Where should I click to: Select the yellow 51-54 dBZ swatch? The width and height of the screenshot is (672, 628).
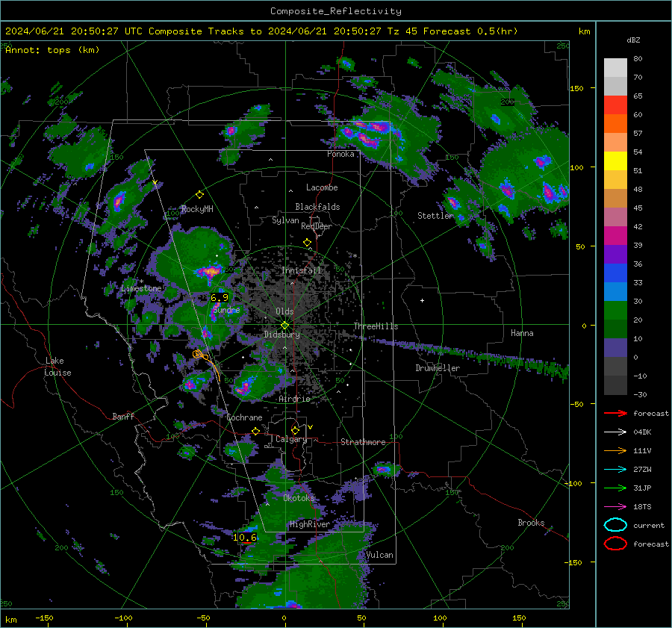coord(615,161)
